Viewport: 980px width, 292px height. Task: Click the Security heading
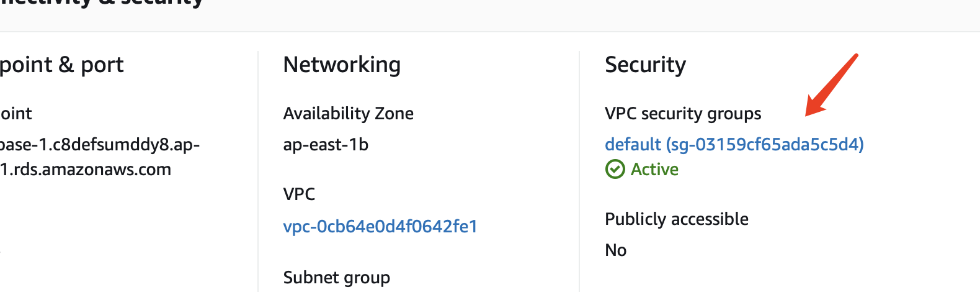pos(645,65)
